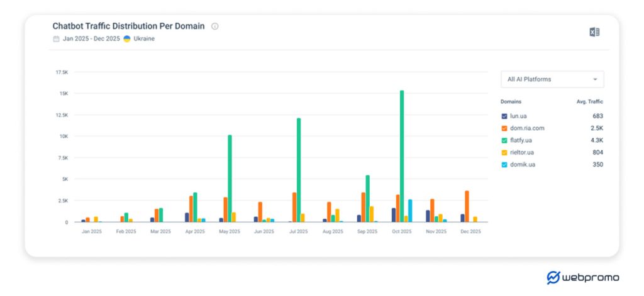Click the 683 average traffic value
The image size is (644, 296).
pyautogui.click(x=598, y=116)
